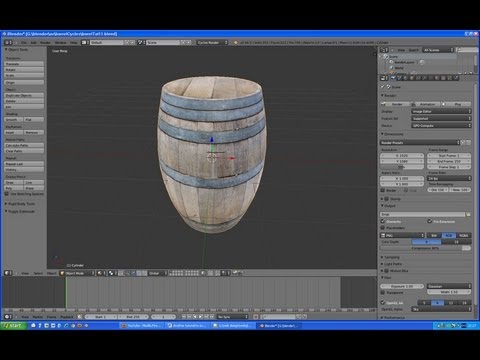Open the Object properties tab
This screenshot has width=480, height=360.
pyautogui.click(x=412, y=78)
